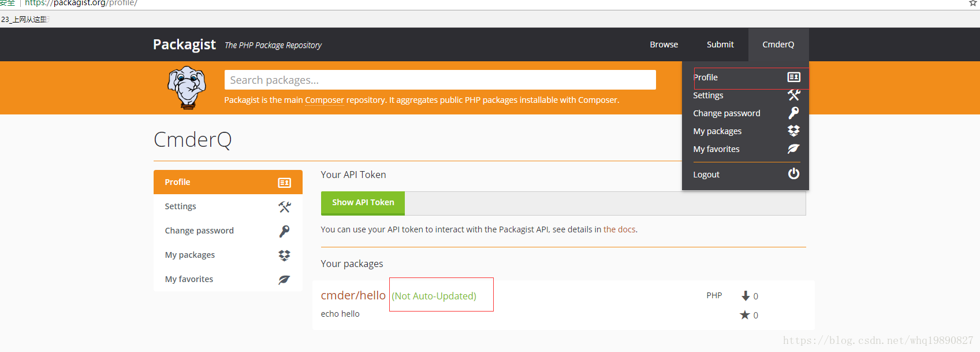Viewport: 980px width, 352px height.
Task: Open the cmder/hello package link
Action: (353, 295)
